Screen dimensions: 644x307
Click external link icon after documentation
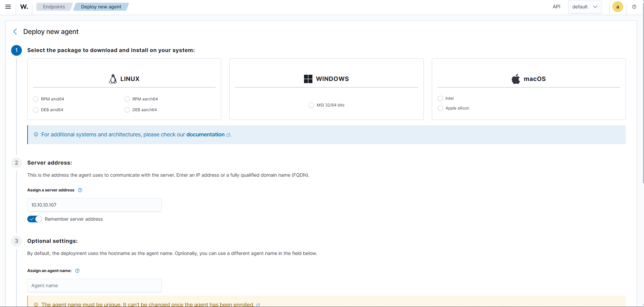click(228, 135)
